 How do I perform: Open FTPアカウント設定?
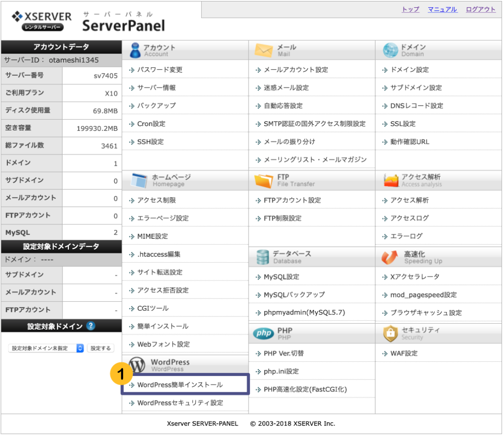point(292,200)
